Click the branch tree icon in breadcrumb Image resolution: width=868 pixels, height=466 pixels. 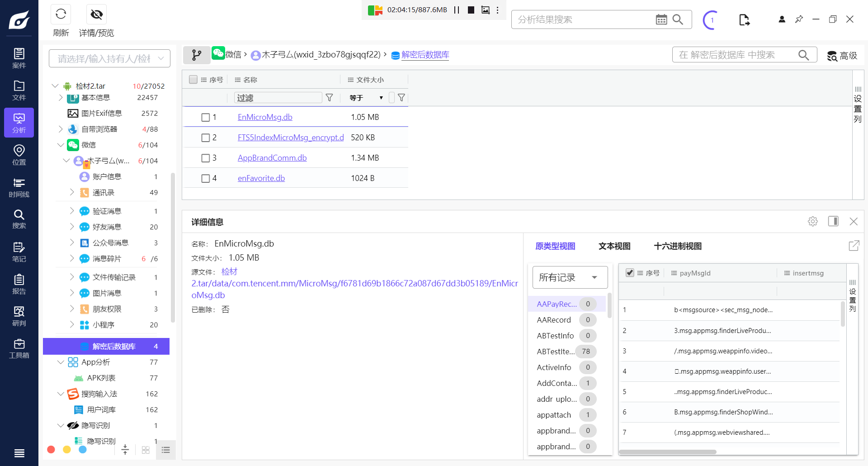click(x=197, y=55)
